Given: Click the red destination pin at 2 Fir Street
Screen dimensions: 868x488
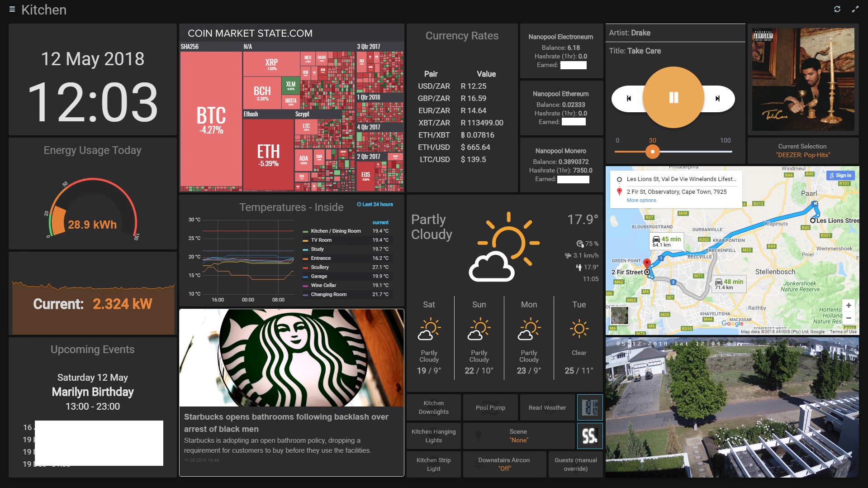Looking at the screenshot, I should 647,264.
